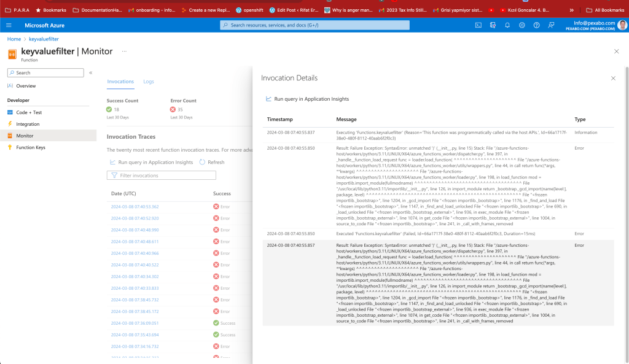Click the Success Count value 18

pos(116,109)
